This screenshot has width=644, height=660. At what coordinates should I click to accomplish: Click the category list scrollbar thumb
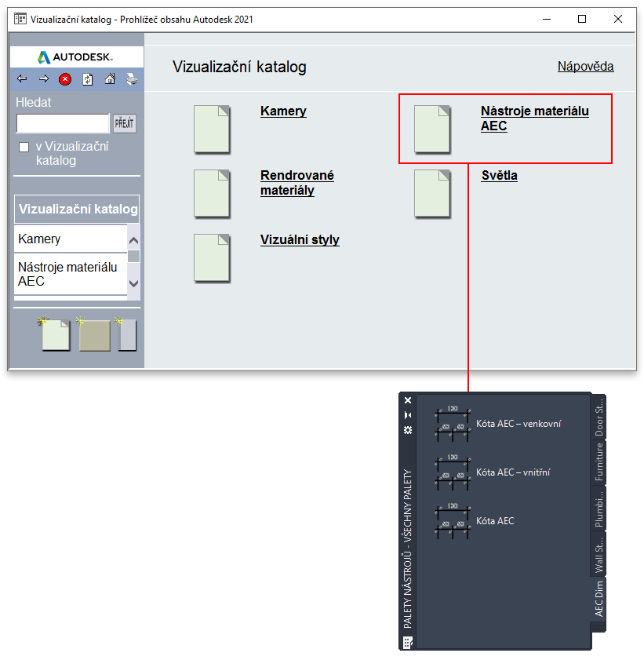click(133, 256)
